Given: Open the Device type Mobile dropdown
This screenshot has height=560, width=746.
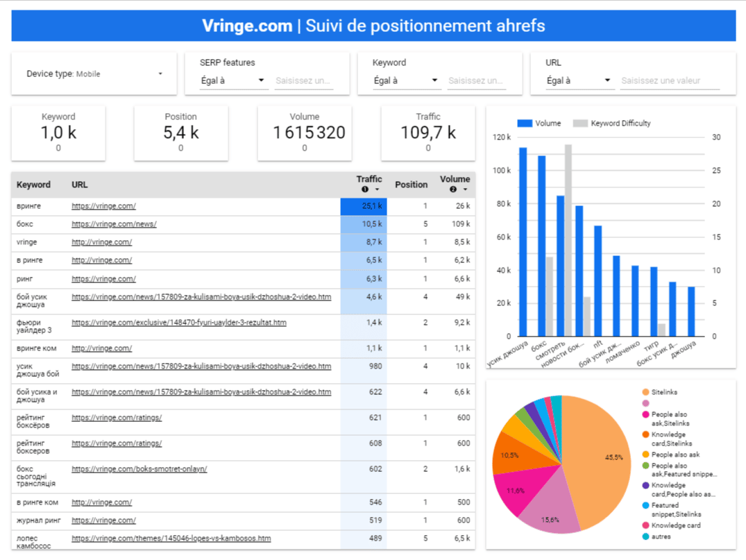Looking at the screenshot, I should tap(94, 74).
